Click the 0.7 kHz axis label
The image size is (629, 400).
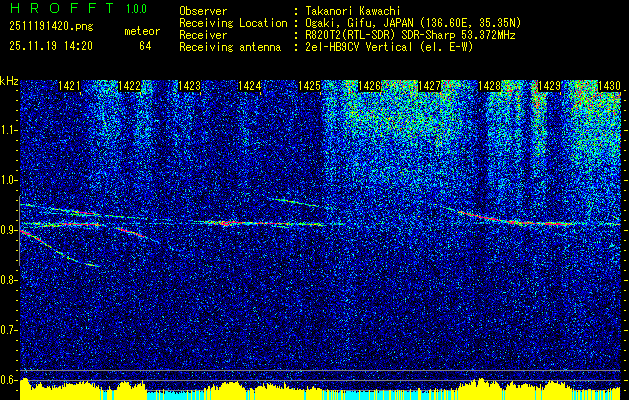[x=9, y=330]
